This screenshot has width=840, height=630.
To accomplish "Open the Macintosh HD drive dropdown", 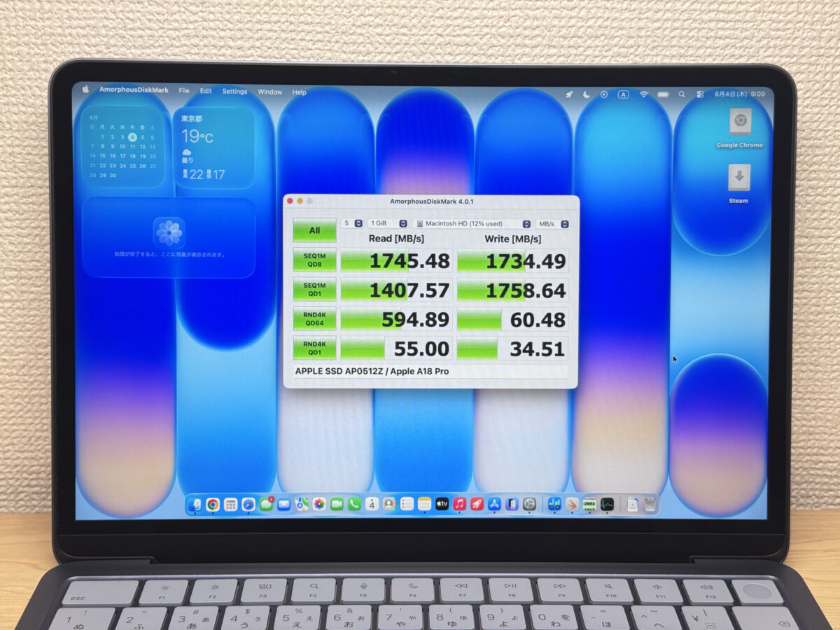I will tap(472, 224).
